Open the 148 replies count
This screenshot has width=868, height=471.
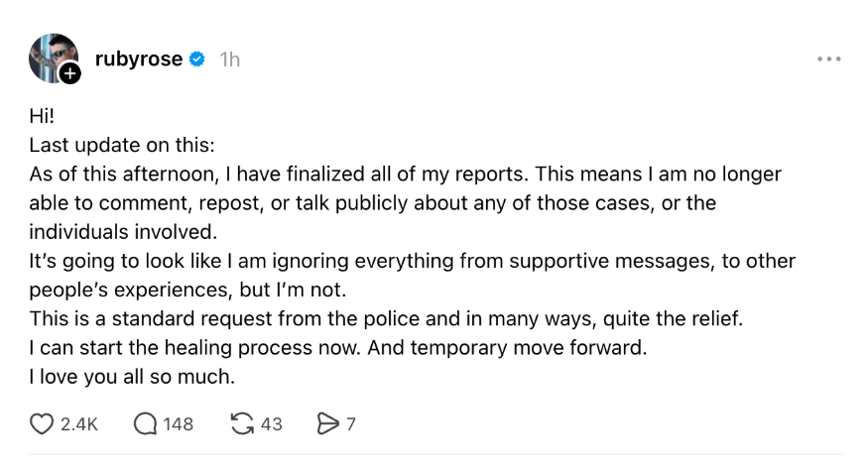pos(179,424)
